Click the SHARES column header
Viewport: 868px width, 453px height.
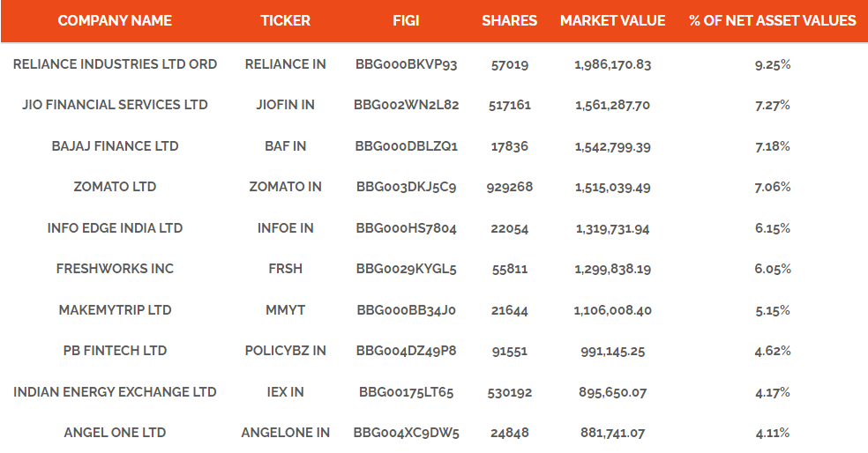(x=509, y=20)
